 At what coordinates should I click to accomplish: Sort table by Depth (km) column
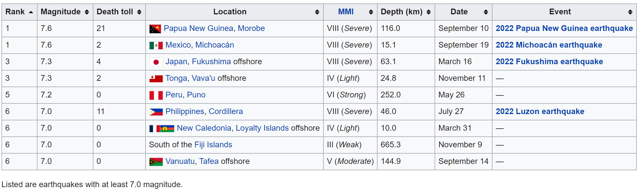pyautogui.click(x=429, y=12)
